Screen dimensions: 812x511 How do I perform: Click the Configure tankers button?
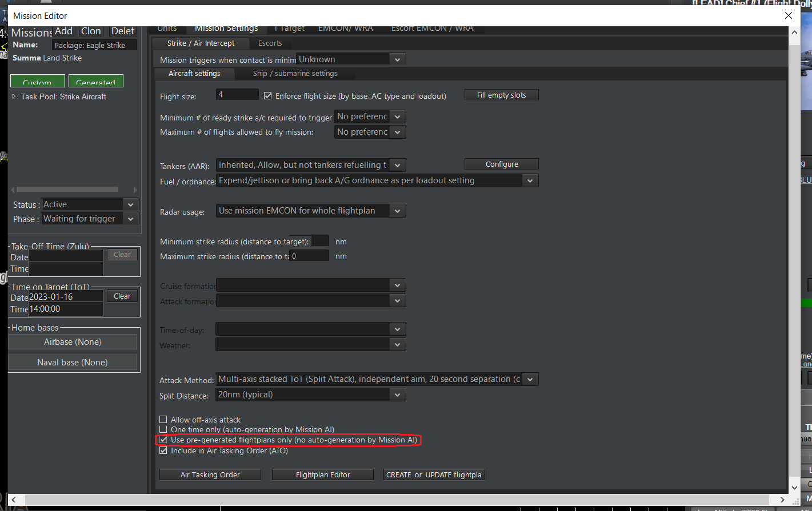[x=502, y=164]
